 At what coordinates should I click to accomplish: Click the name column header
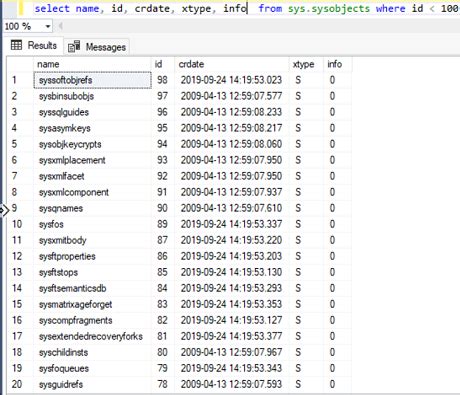point(92,64)
